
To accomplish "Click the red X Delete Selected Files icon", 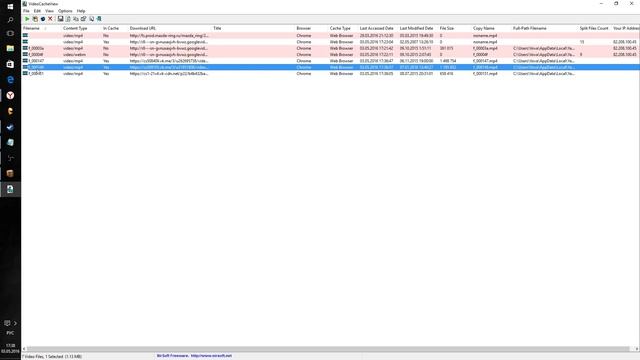I will pyautogui.click(x=51, y=19).
